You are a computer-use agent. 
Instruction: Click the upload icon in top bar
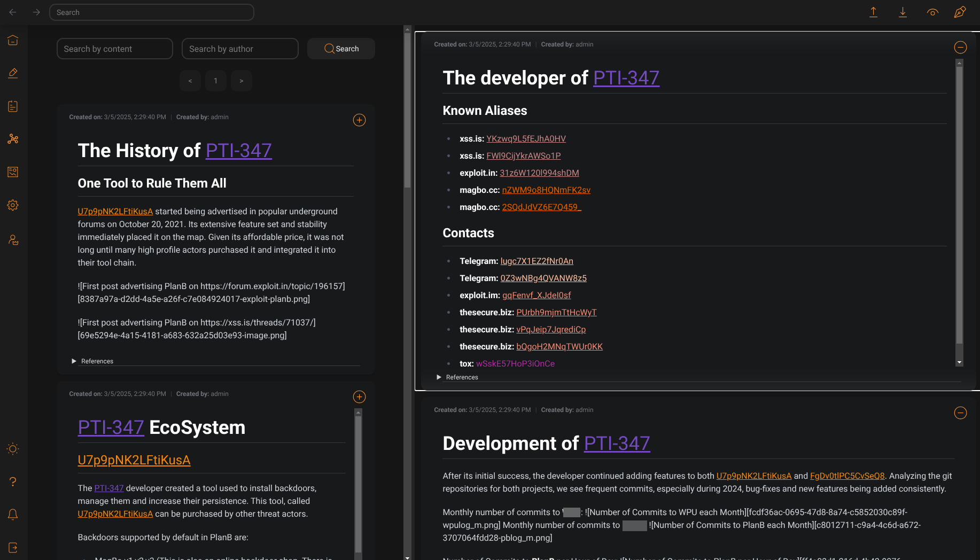point(874,12)
